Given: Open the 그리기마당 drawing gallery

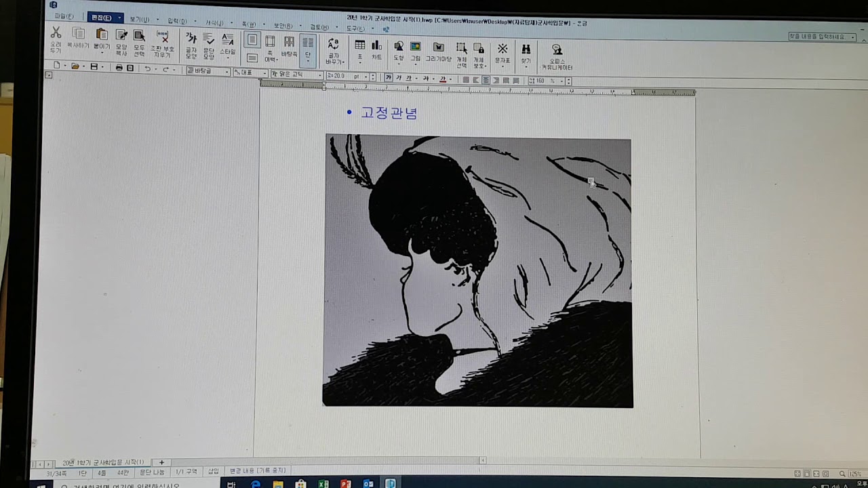Looking at the screenshot, I should (439, 47).
